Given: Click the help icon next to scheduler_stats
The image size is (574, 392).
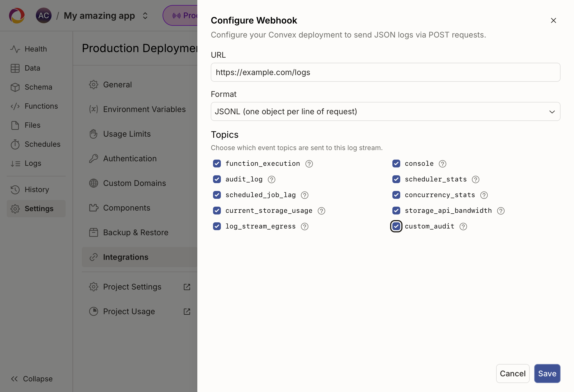Looking at the screenshot, I should coord(475,179).
